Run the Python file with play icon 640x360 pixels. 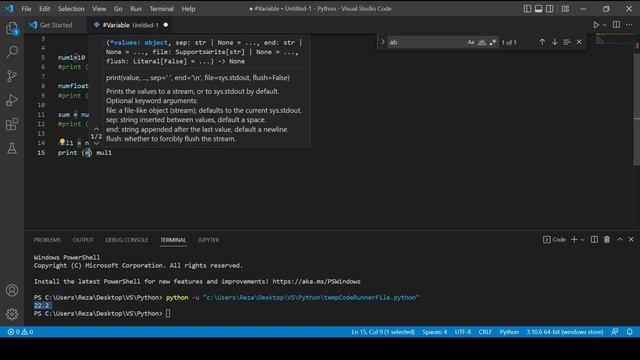(596, 25)
